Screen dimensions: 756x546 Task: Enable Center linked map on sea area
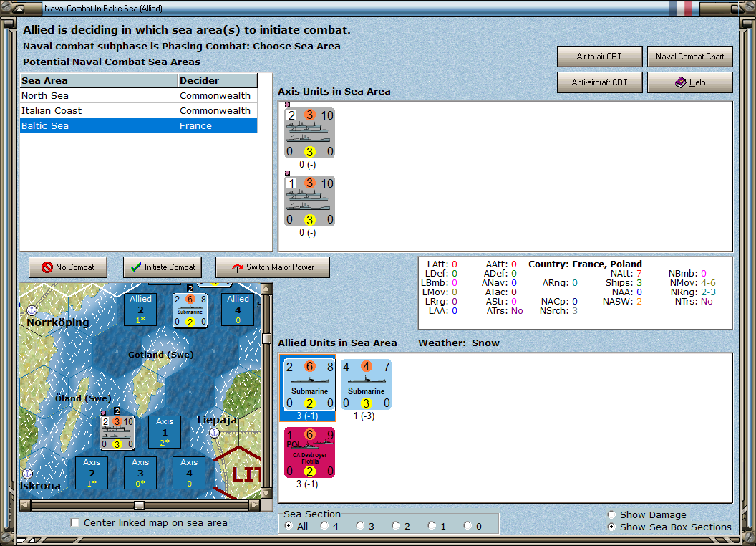click(75, 523)
